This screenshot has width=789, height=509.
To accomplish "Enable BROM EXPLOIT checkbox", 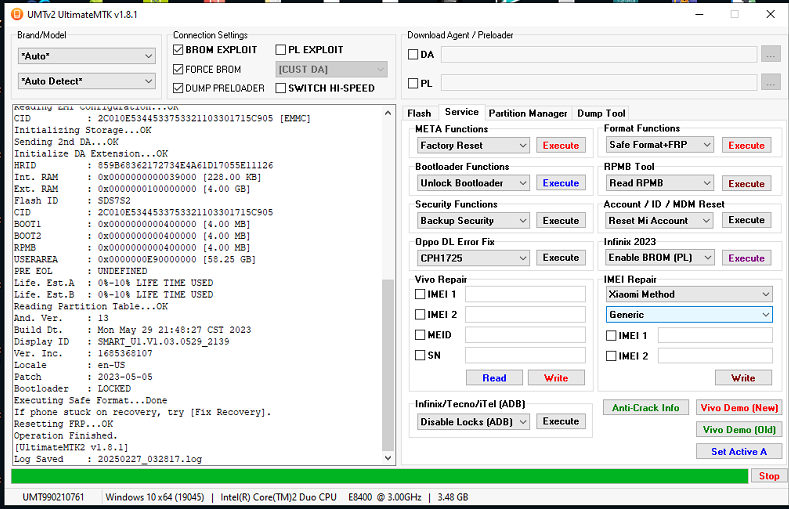I will coord(178,50).
